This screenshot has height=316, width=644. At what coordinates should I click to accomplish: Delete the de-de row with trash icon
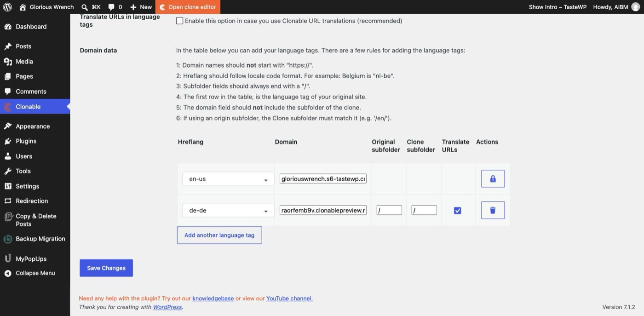pos(493,210)
